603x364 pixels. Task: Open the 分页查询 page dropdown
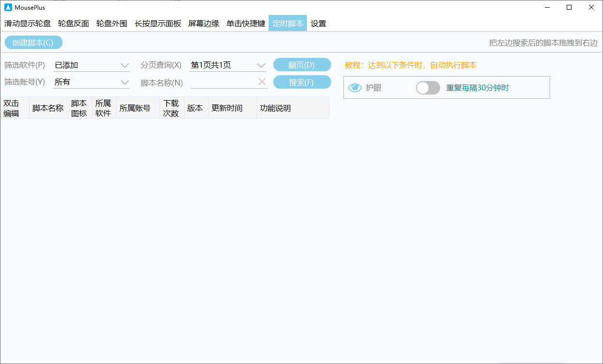click(x=228, y=65)
